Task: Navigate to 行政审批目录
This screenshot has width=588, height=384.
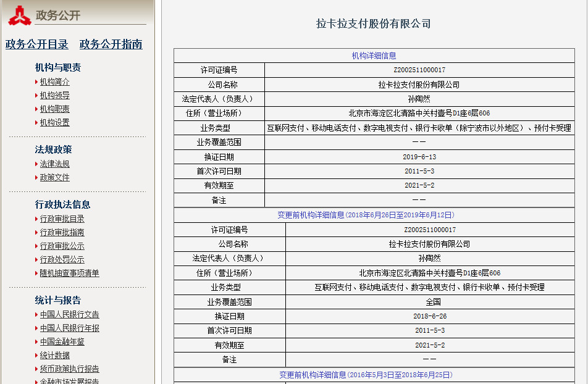Action: (62, 219)
